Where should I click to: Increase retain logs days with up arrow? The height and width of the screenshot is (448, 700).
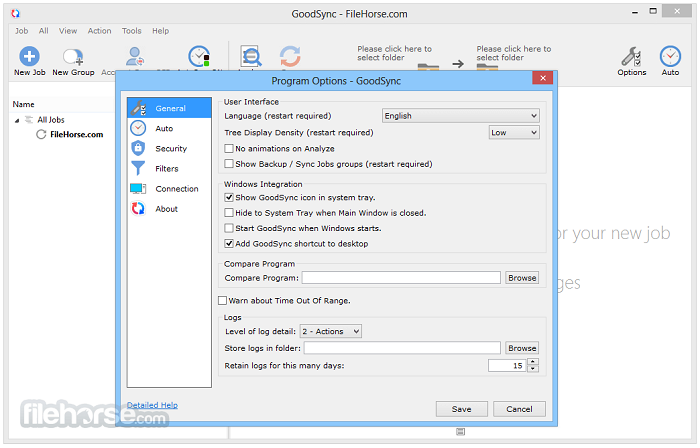click(533, 362)
